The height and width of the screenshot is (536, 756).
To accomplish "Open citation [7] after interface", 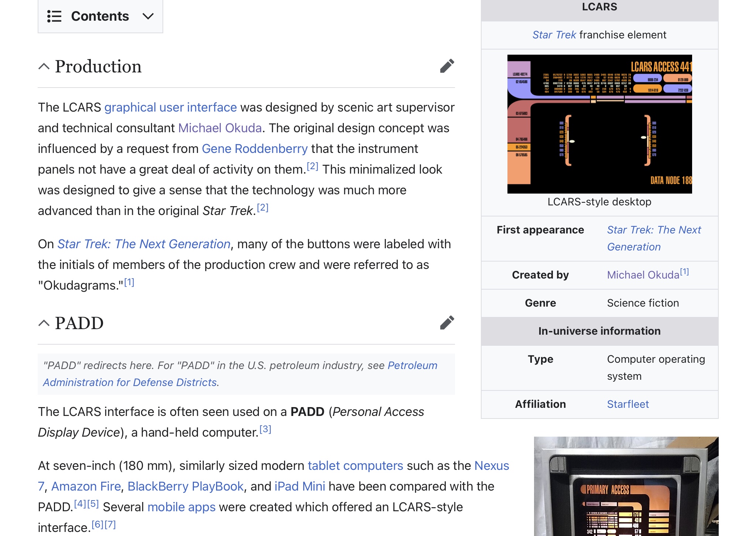I will point(110,525).
